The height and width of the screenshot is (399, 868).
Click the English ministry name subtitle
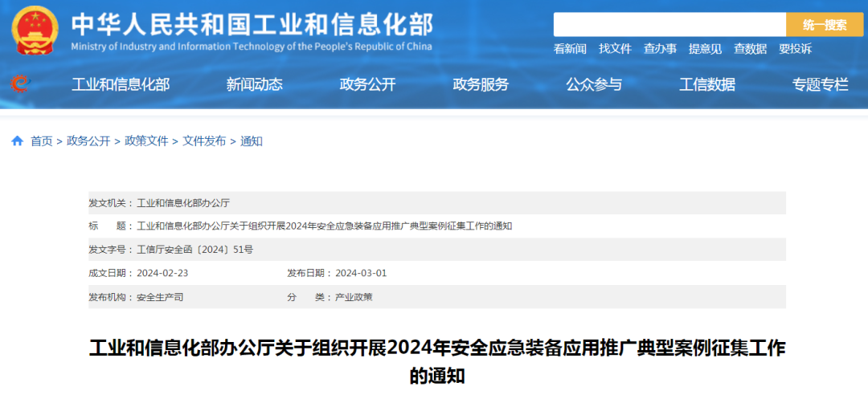tap(252, 47)
